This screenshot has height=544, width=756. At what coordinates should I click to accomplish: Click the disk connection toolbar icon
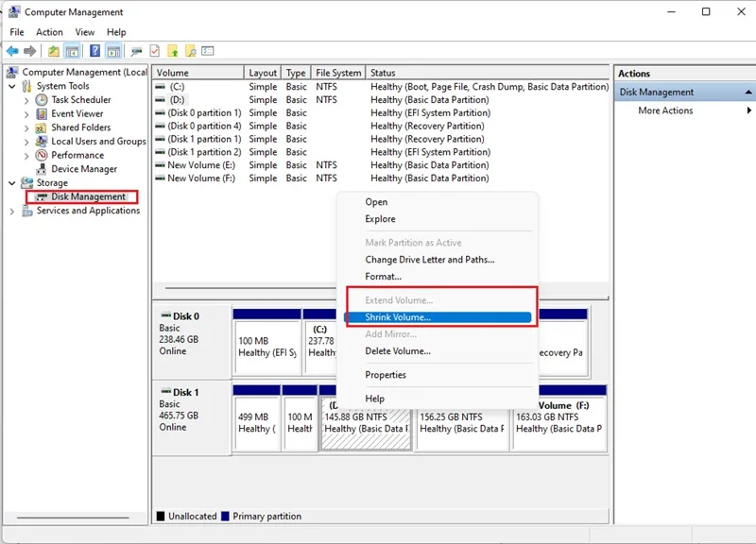point(136,51)
